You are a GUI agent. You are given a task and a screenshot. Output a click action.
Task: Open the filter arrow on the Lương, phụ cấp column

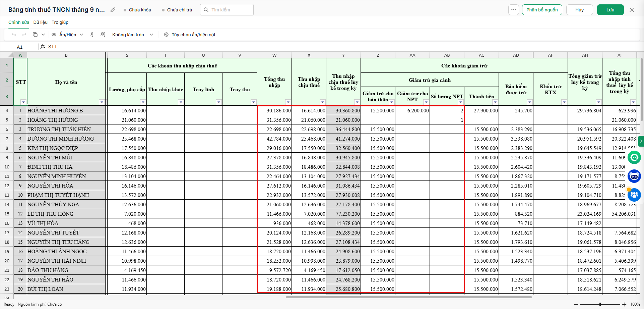click(x=143, y=102)
